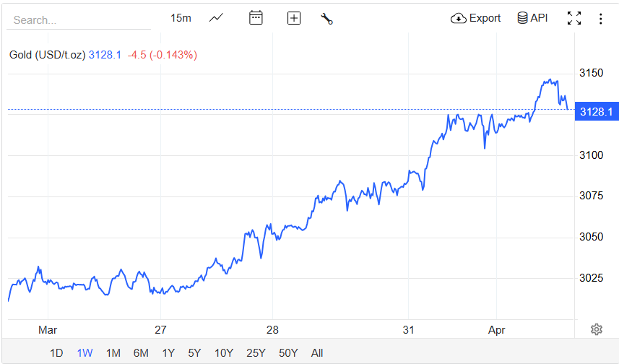619x364 pixels.
Task: Open the chart type line icon
Action: coord(216,18)
